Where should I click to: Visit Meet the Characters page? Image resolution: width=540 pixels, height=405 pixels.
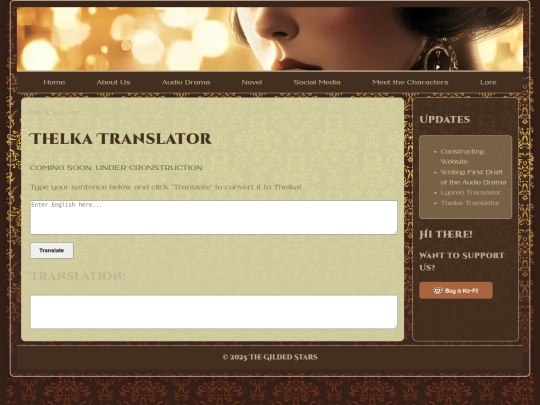tap(410, 82)
